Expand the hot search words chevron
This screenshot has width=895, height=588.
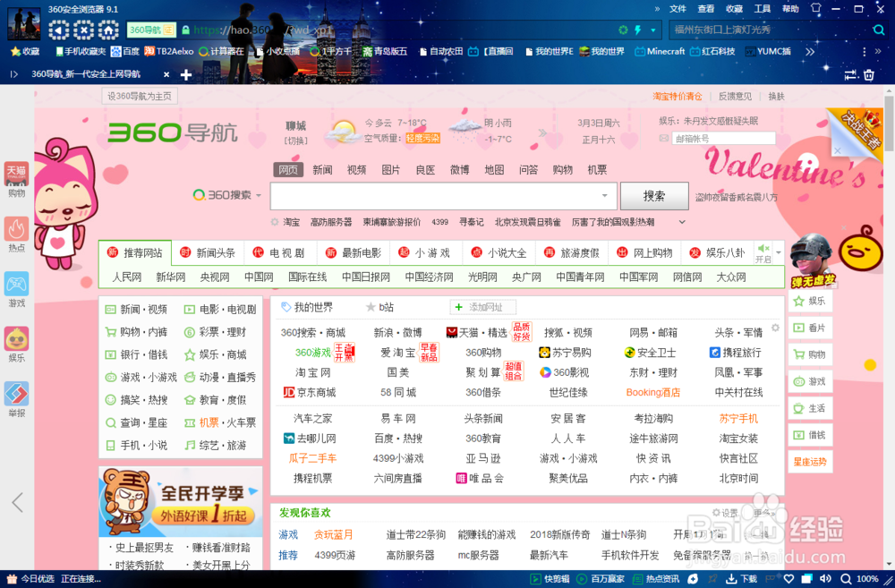tap(682, 222)
